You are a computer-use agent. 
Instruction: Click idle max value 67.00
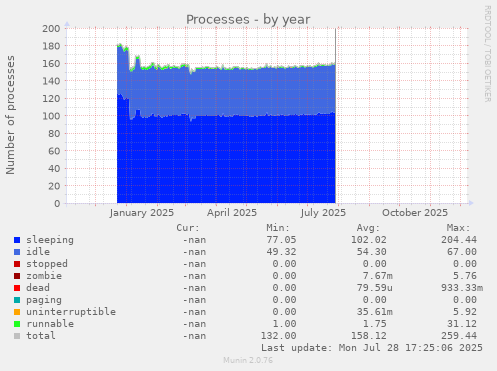click(x=462, y=252)
